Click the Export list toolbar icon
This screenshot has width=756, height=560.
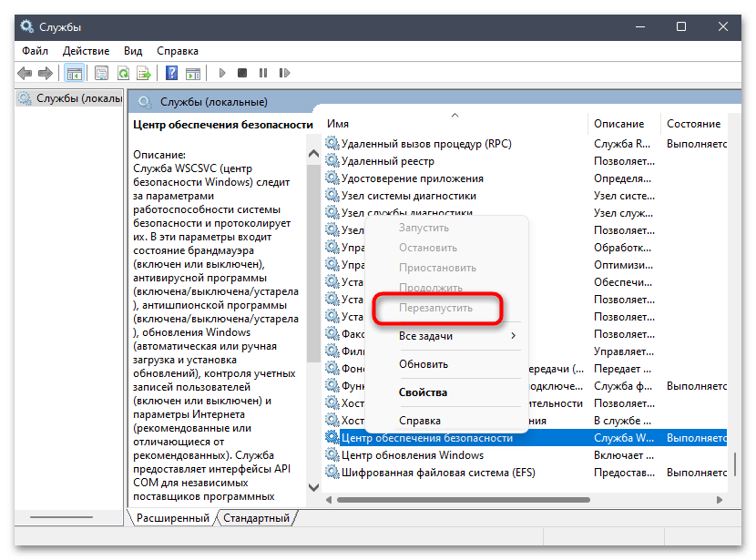click(x=144, y=73)
